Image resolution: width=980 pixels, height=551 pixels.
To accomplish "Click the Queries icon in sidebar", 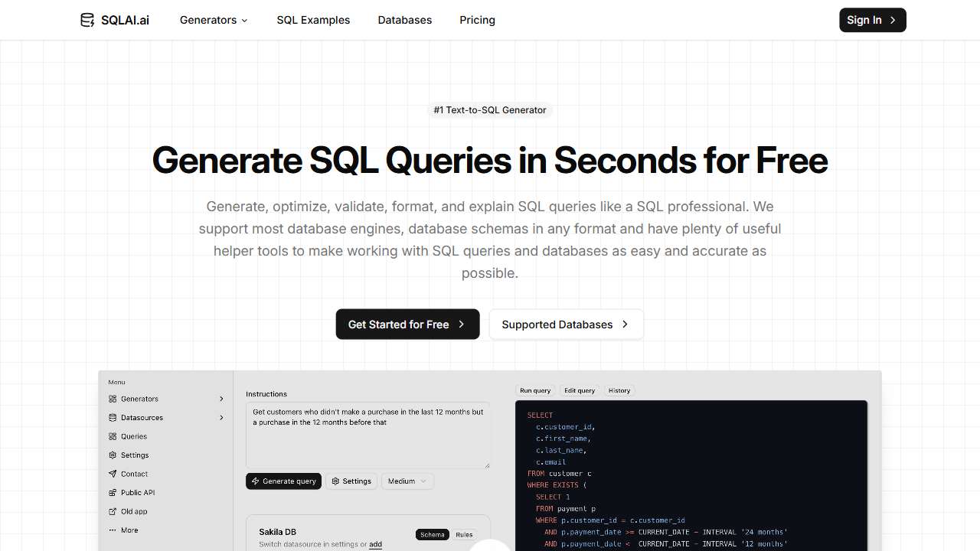I will pyautogui.click(x=113, y=436).
